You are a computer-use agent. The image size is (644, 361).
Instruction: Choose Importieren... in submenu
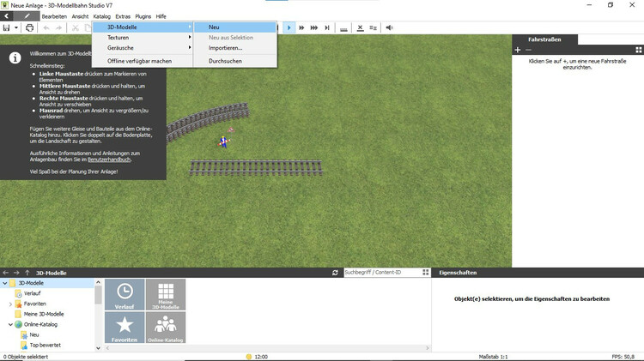pyautogui.click(x=235, y=48)
